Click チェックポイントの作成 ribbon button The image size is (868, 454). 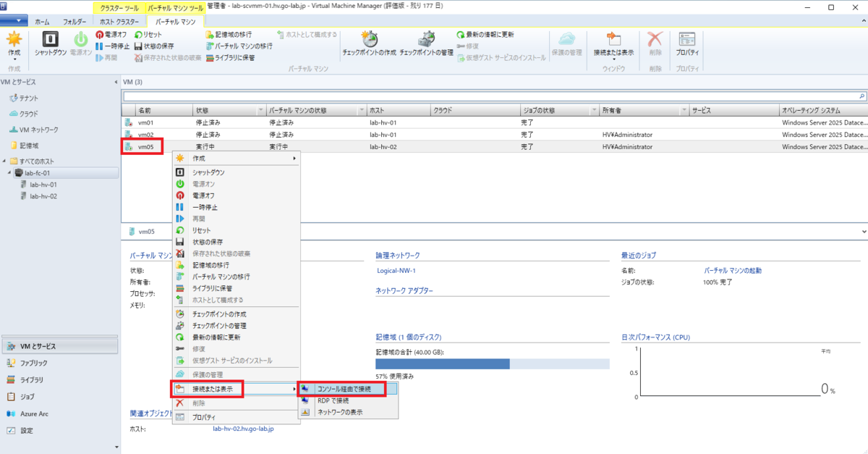369,44
